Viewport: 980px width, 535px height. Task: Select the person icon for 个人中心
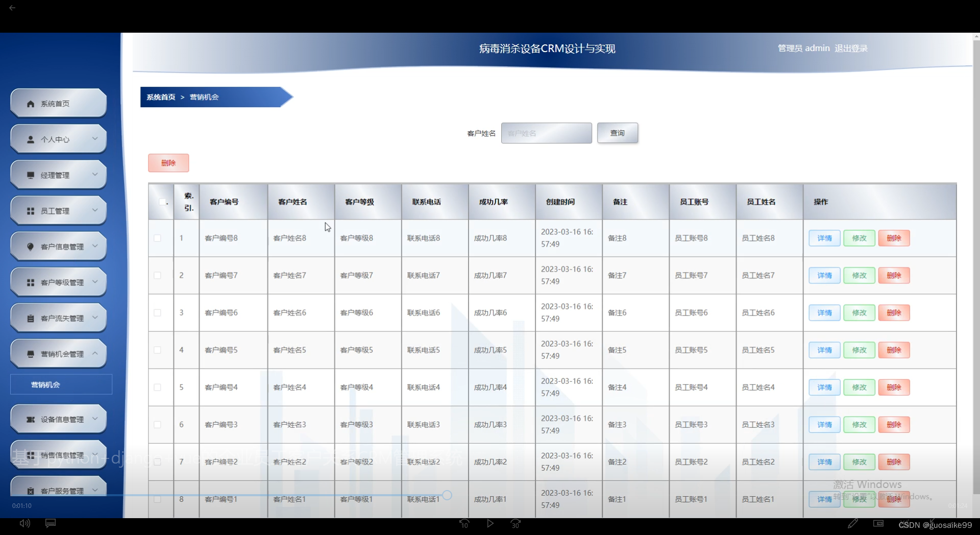(x=30, y=139)
